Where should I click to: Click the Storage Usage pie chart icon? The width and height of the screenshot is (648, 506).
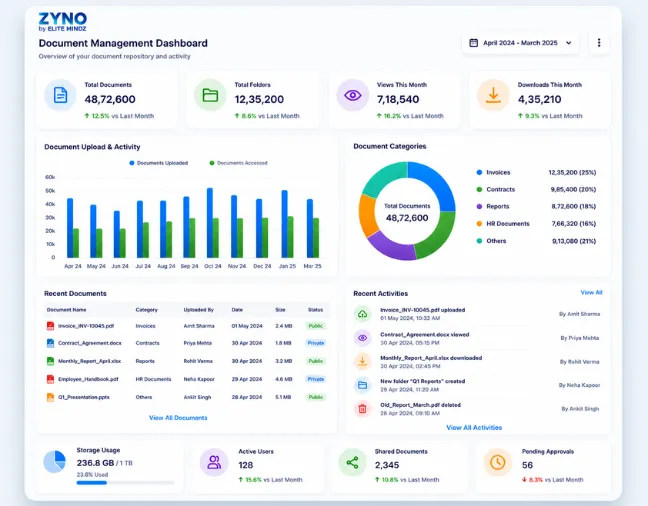point(55,462)
